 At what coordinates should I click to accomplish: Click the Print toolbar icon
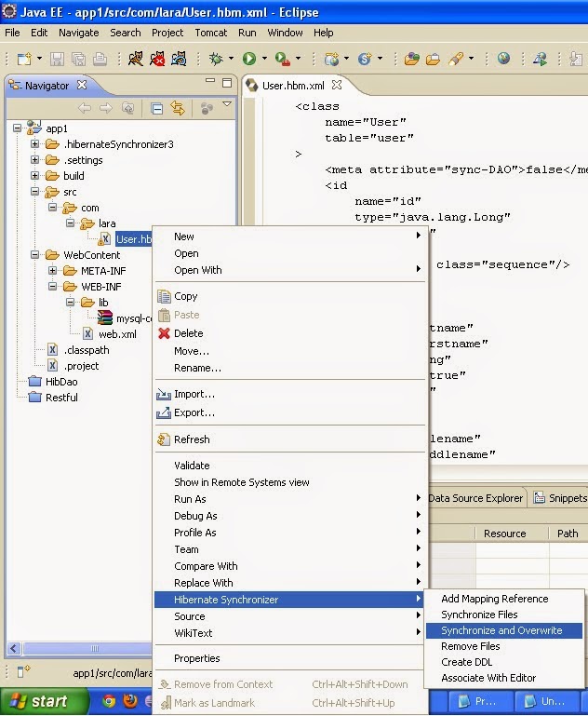point(100,59)
